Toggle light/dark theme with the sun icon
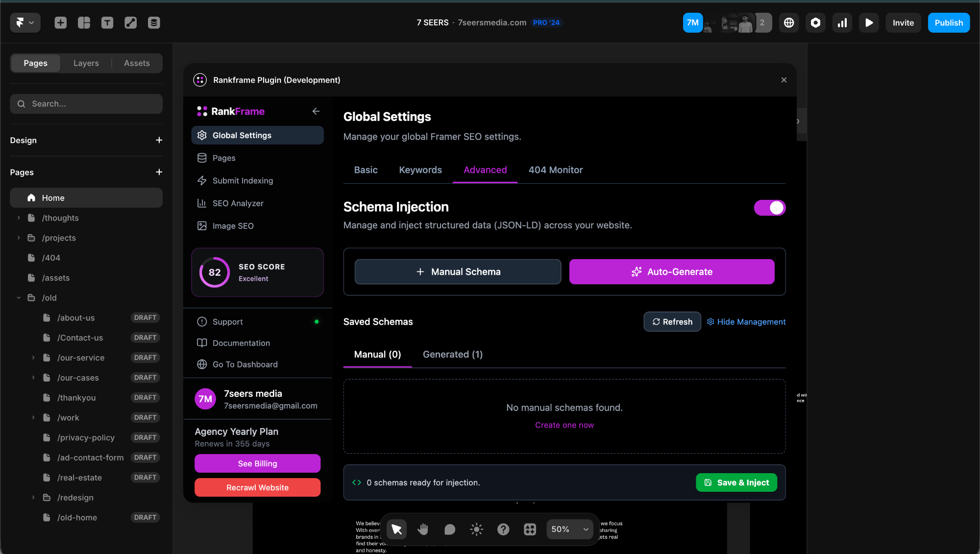 click(x=476, y=529)
